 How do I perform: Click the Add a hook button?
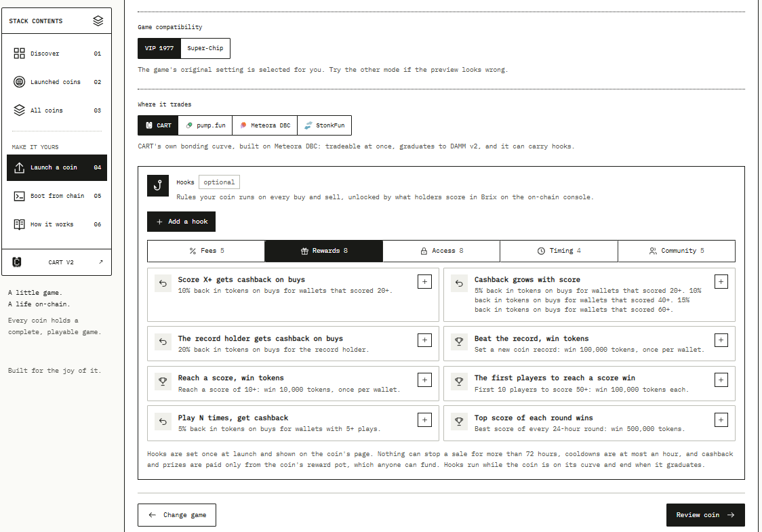[x=181, y=222]
